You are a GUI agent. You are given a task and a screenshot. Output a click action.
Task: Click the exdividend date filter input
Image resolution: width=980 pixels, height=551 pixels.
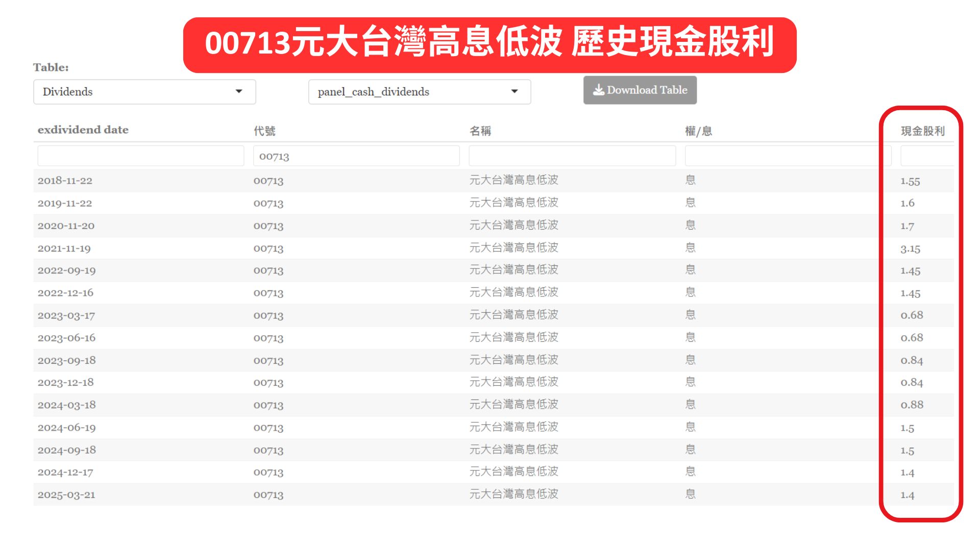coord(140,156)
